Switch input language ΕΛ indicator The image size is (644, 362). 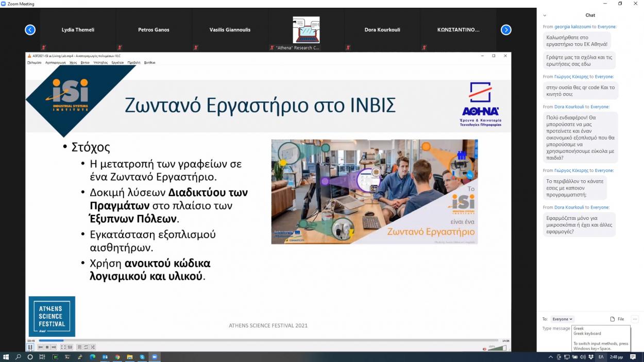coord(601,357)
